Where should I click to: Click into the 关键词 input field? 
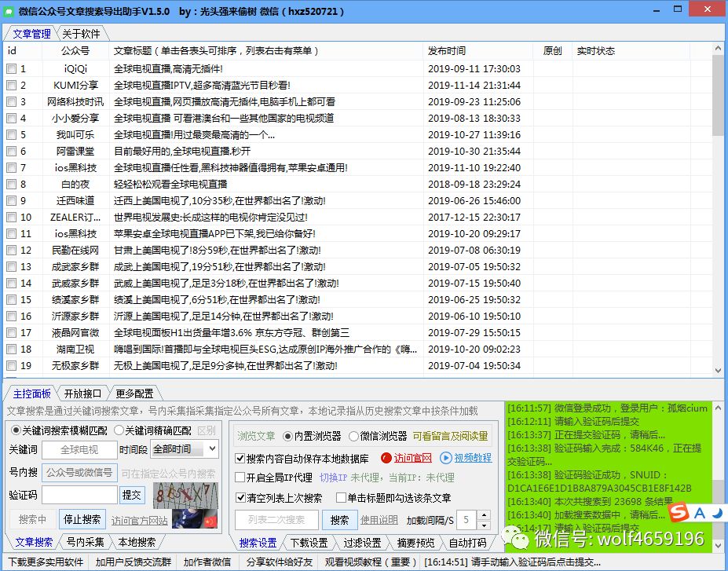click(79, 449)
